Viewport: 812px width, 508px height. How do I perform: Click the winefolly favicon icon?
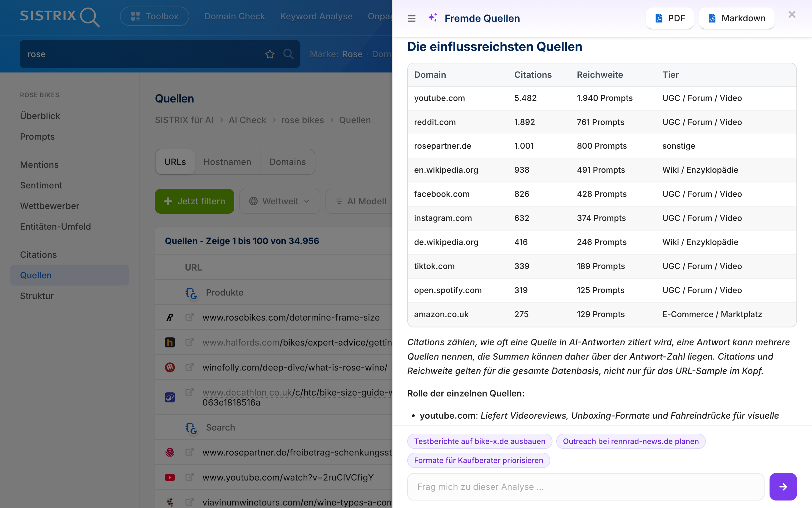[170, 367]
